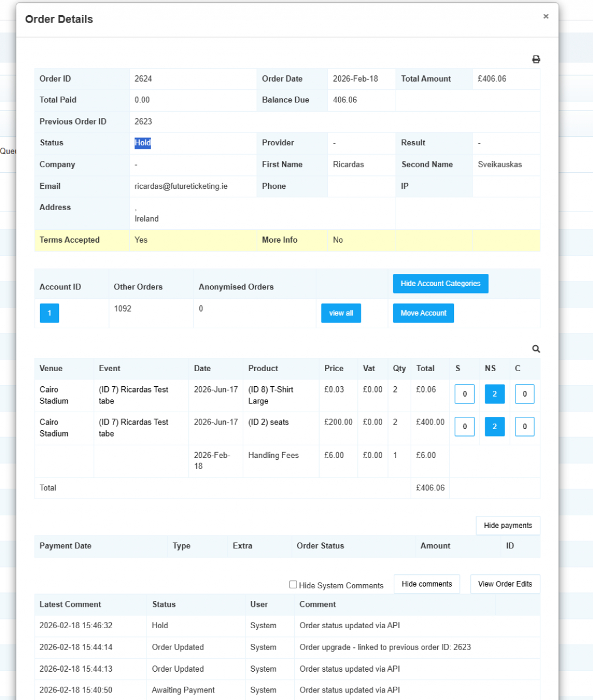Click C count 0 for seats row
This screenshot has width=593, height=700.
[525, 427]
